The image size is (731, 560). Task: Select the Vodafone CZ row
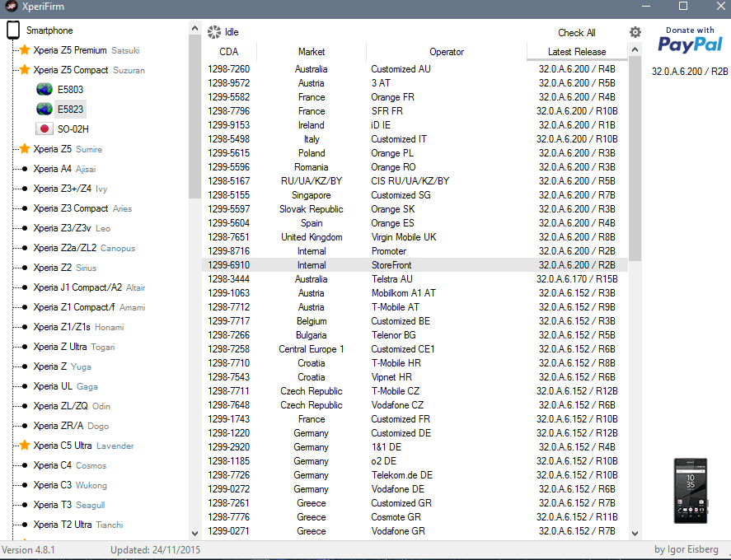pos(415,405)
